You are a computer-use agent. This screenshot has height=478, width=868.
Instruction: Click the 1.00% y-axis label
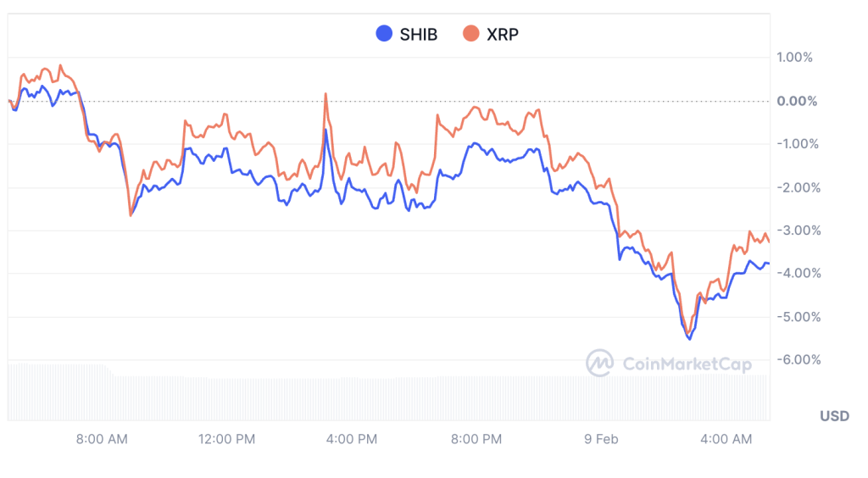point(794,58)
